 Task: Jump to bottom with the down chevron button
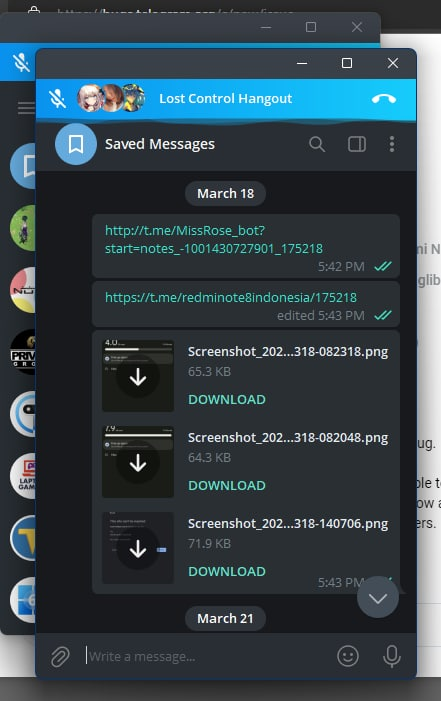(x=378, y=597)
